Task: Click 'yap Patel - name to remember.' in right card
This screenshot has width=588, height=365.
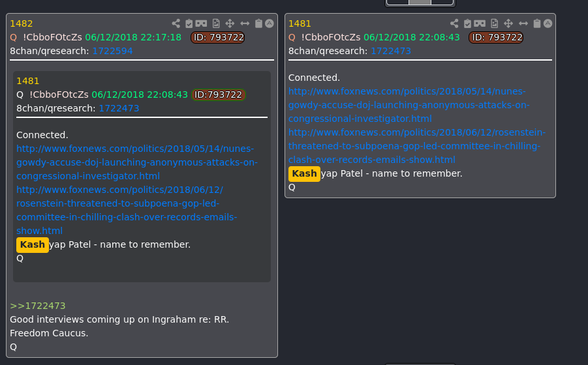Action: (392, 174)
